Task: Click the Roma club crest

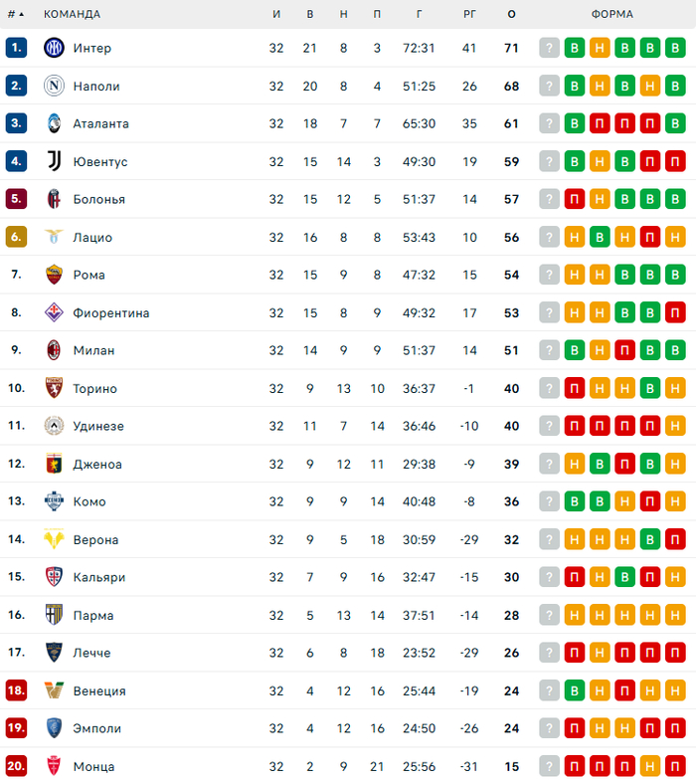Action: [54, 275]
